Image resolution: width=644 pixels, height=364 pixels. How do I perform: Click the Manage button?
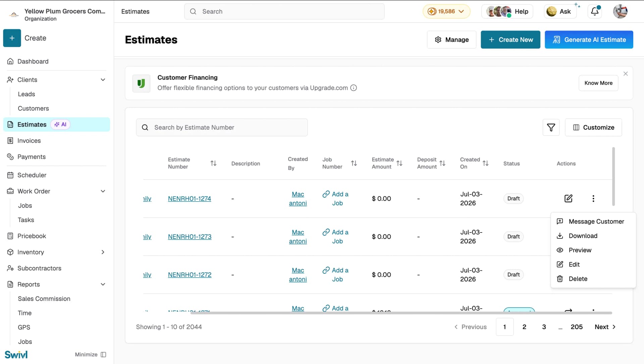tap(451, 40)
